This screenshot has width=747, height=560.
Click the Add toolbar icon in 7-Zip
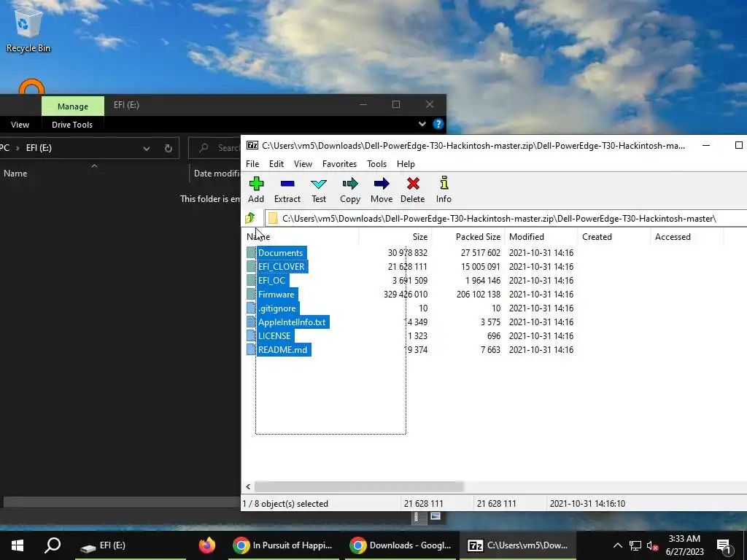click(x=256, y=190)
